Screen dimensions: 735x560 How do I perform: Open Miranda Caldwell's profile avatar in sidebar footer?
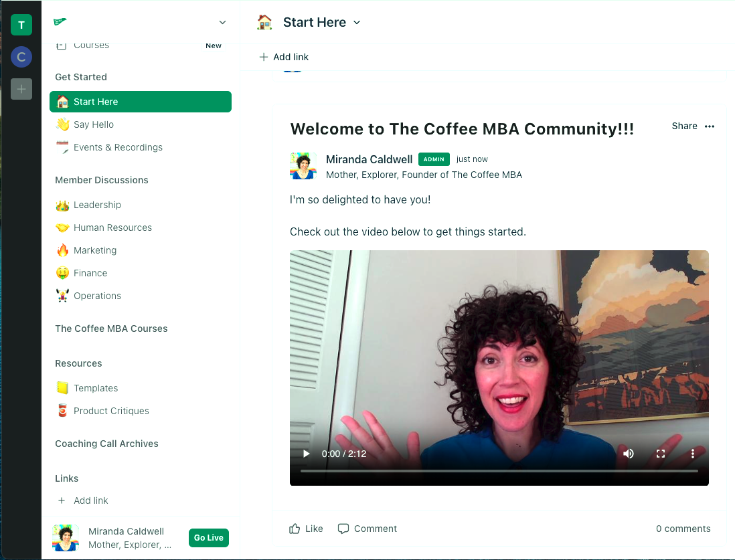pyautogui.click(x=66, y=538)
